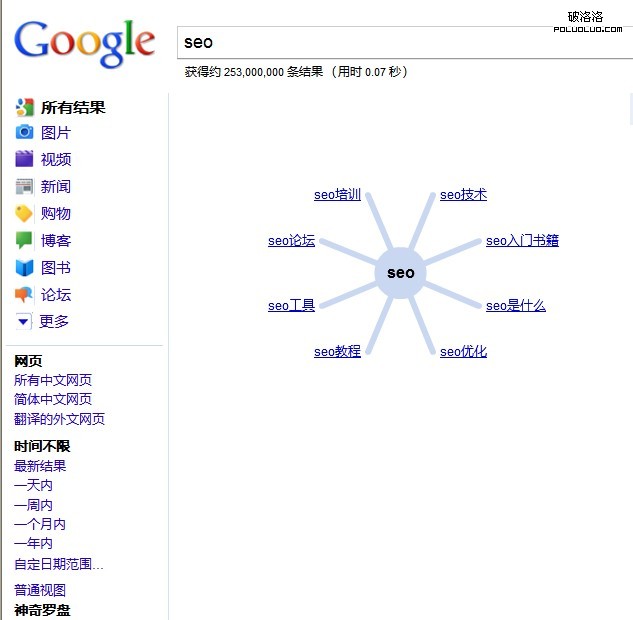Open the seo技术 wheel link

click(463, 195)
